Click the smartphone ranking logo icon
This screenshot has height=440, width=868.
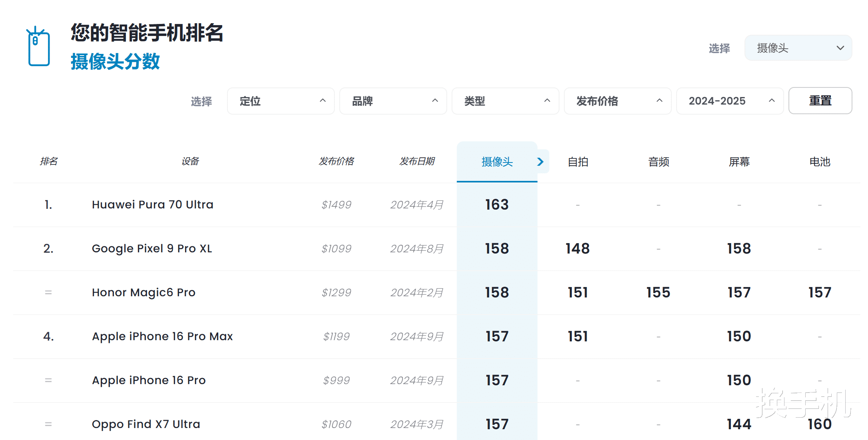[39, 47]
